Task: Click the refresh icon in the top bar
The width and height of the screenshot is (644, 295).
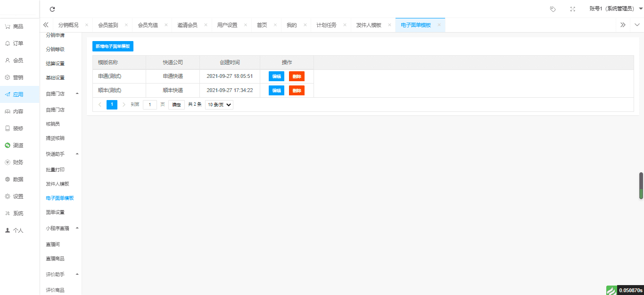Action: tap(52, 9)
